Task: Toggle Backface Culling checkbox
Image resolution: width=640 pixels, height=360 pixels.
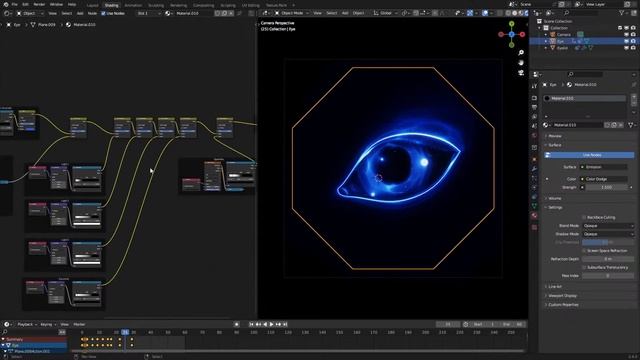Action: click(x=584, y=218)
